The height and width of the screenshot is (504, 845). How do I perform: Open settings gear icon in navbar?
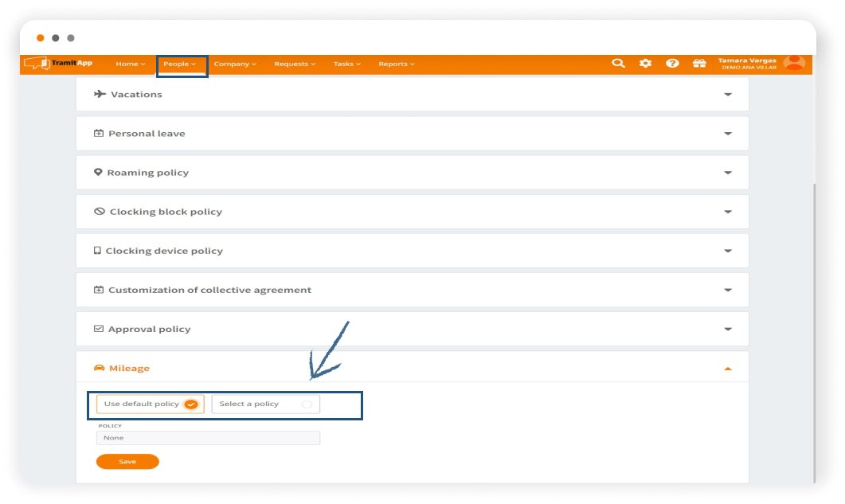tap(645, 64)
